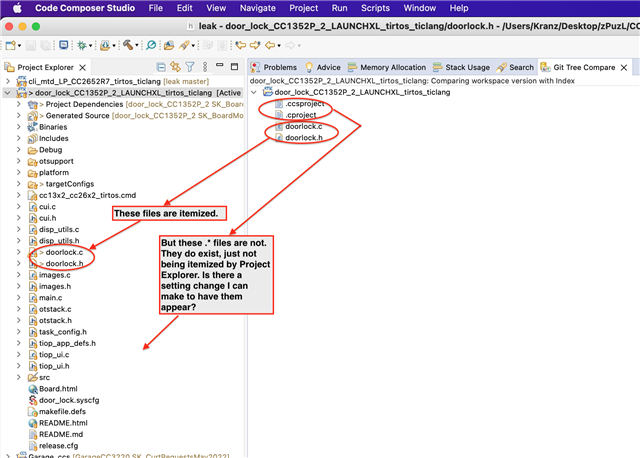Navigate back with yellow left arrow
640x458 pixels.
click(x=270, y=45)
